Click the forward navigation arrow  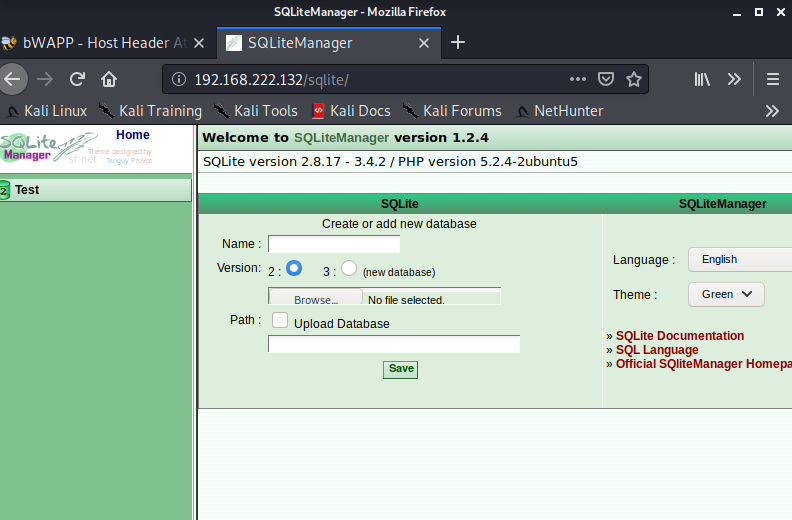click(x=45, y=79)
